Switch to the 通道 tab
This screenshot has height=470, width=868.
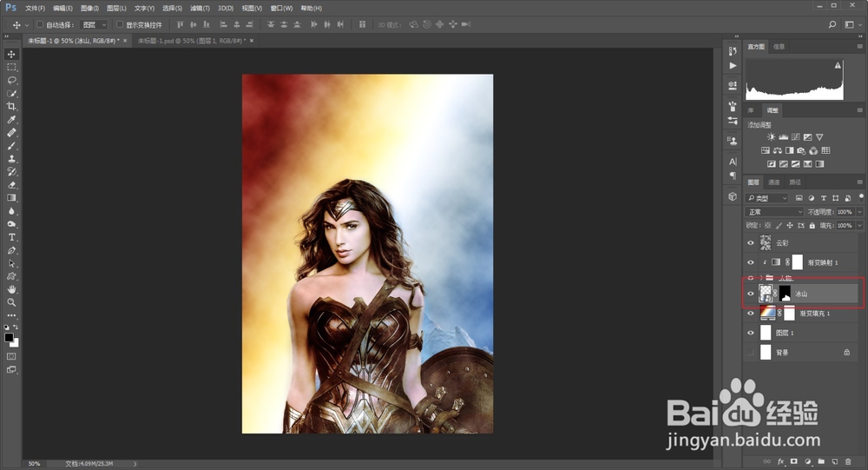774,182
